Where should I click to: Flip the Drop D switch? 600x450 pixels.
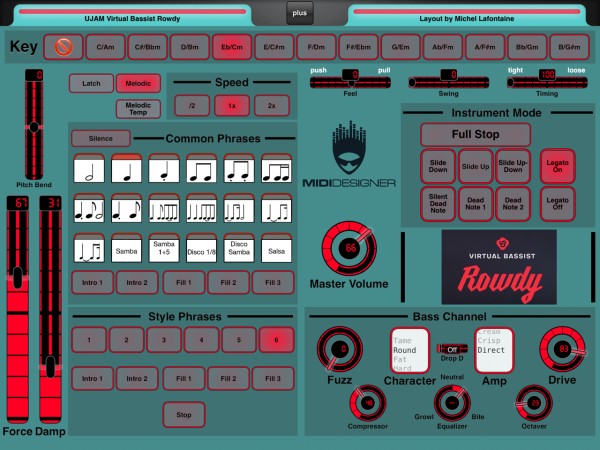point(452,349)
